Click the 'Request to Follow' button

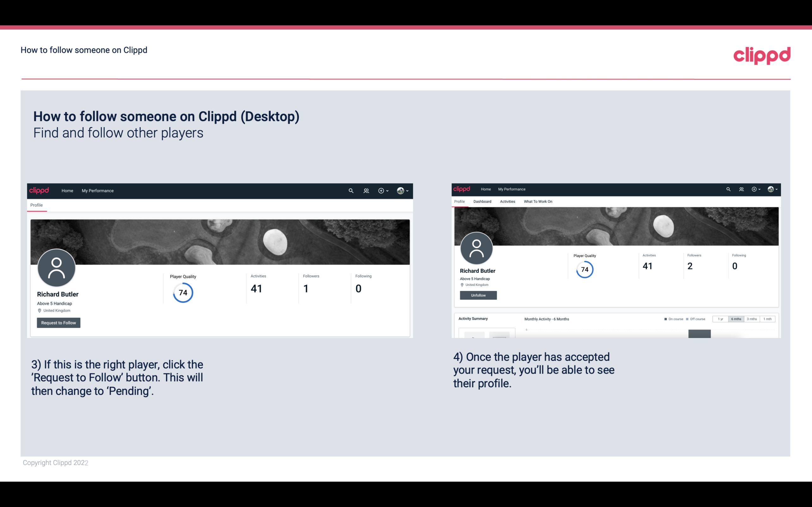(x=58, y=323)
